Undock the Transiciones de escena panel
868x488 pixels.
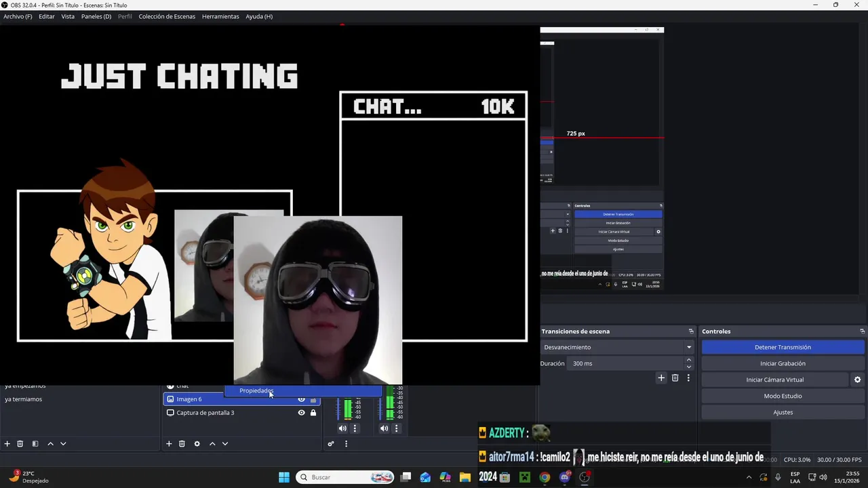click(691, 331)
